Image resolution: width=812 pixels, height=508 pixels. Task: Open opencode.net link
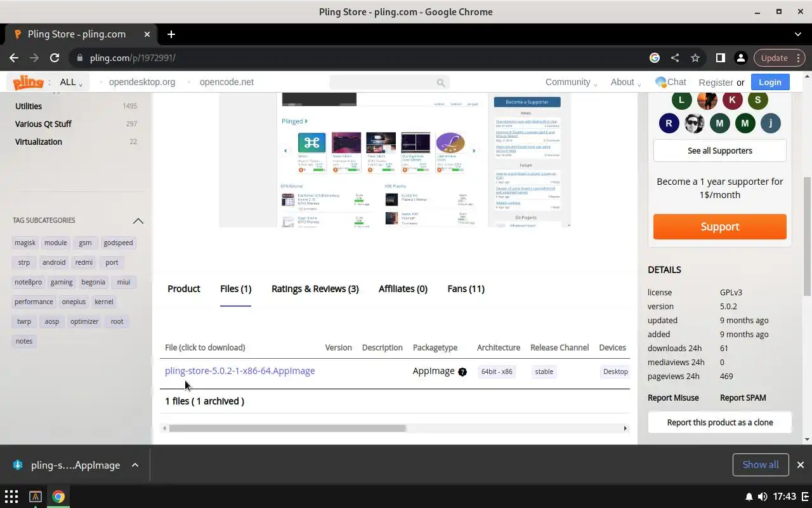pos(226,82)
